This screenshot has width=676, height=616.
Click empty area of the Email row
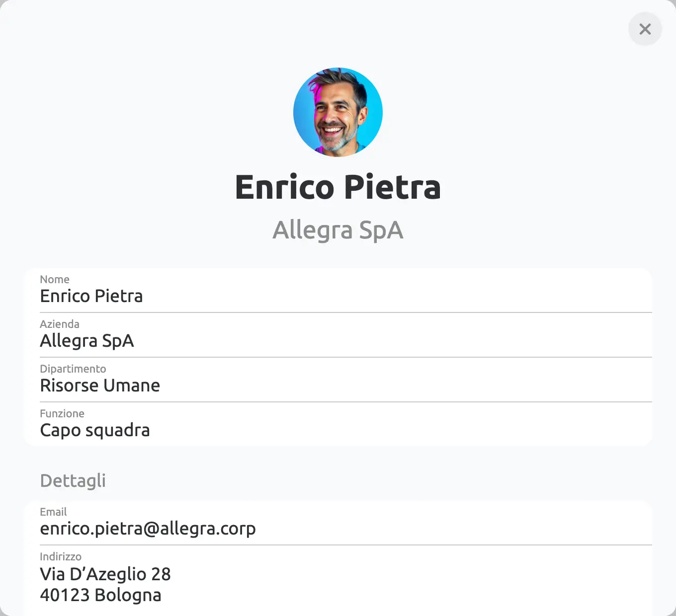click(447, 523)
